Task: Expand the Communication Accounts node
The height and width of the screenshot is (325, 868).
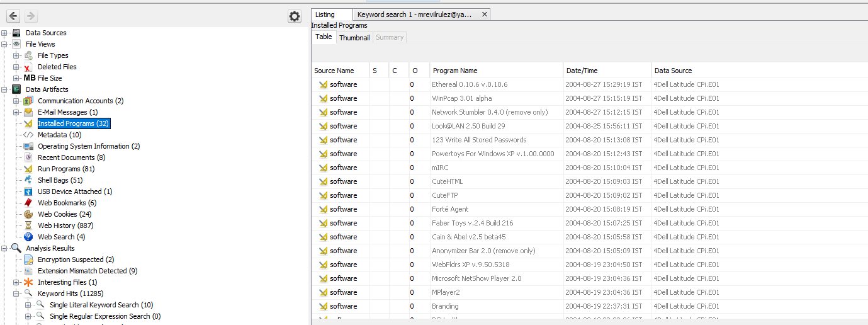Action: pyautogui.click(x=16, y=101)
